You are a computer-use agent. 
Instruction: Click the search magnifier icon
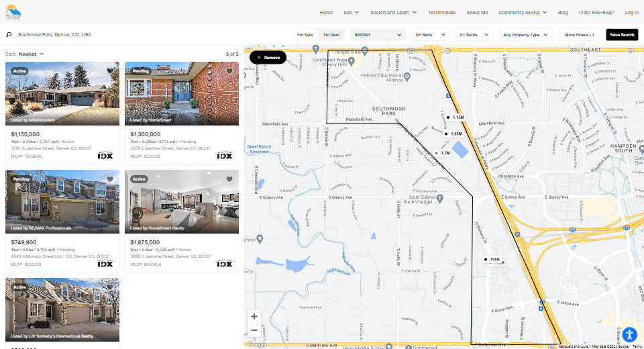pyautogui.click(x=9, y=34)
